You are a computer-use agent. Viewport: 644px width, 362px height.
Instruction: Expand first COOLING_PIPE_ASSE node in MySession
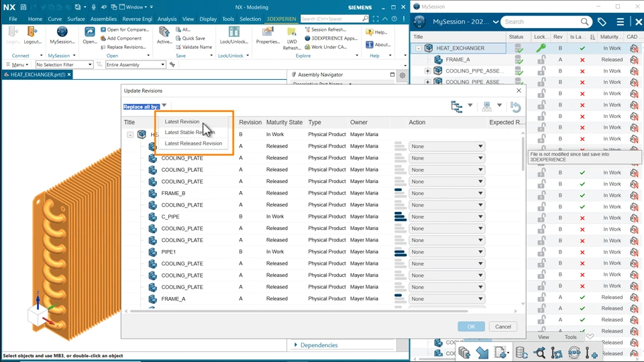point(427,71)
